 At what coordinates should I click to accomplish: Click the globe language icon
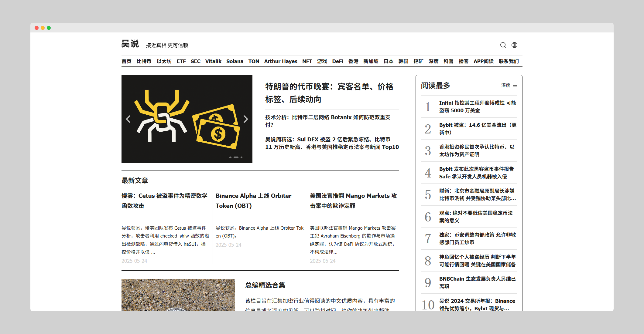tap(514, 45)
